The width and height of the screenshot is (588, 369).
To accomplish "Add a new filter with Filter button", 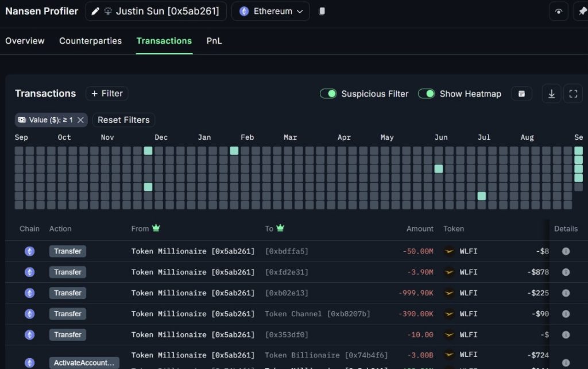I will (107, 94).
